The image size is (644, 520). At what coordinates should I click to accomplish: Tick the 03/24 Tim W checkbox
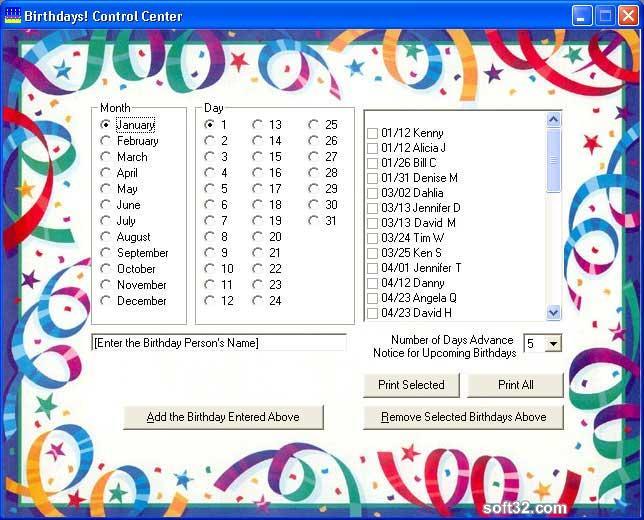pyautogui.click(x=373, y=238)
